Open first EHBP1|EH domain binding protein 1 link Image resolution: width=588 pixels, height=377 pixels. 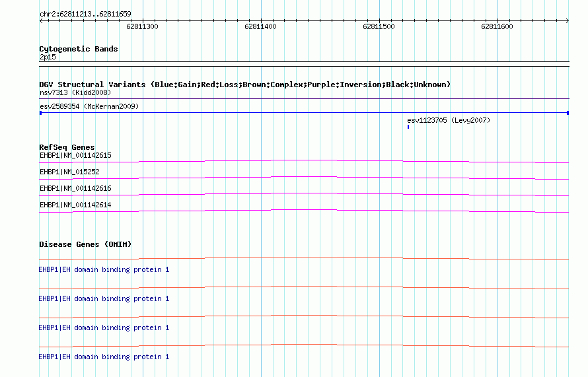click(x=104, y=269)
